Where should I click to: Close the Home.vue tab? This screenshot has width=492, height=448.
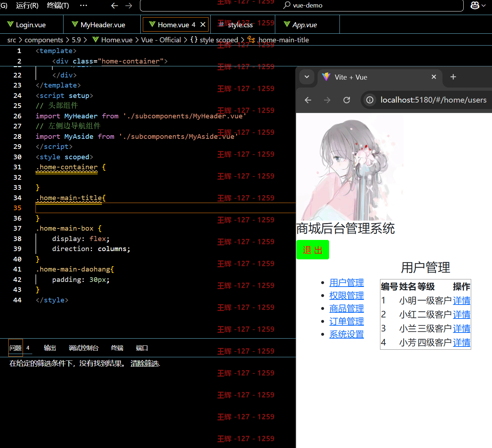click(x=203, y=24)
